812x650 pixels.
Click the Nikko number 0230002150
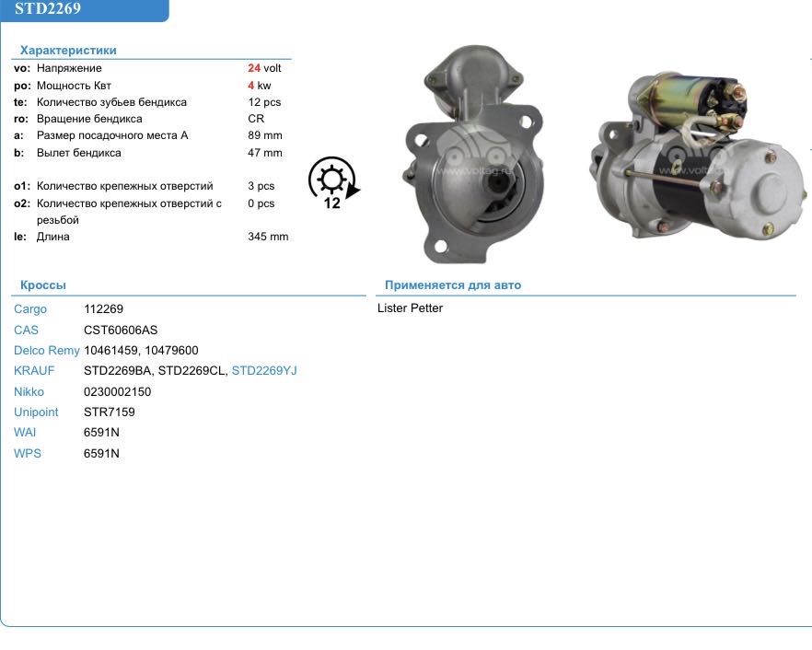(117, 391)
